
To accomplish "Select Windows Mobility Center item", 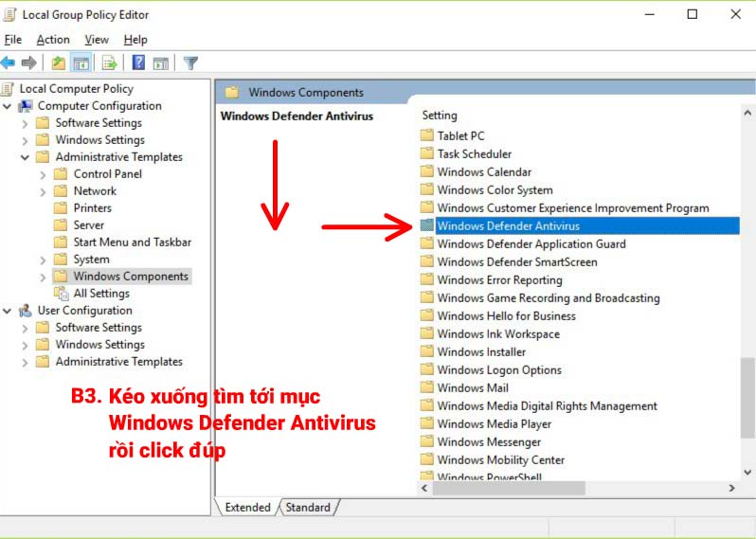I will click(500, 459).
